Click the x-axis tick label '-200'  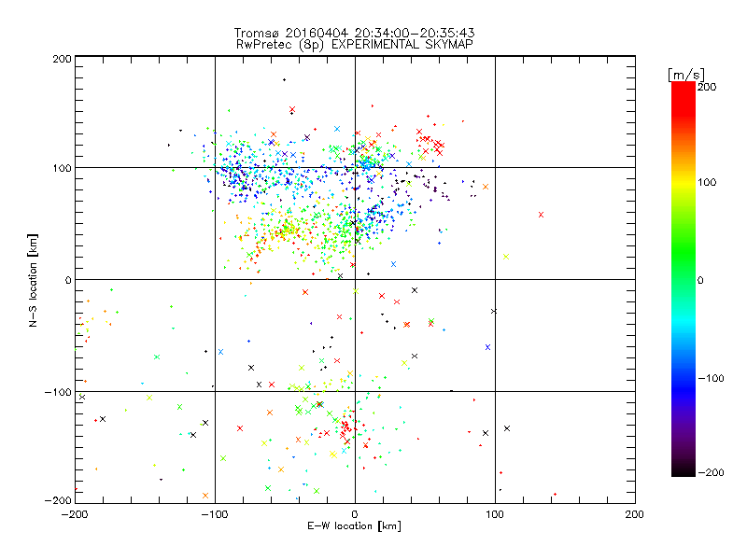[75, 514]
